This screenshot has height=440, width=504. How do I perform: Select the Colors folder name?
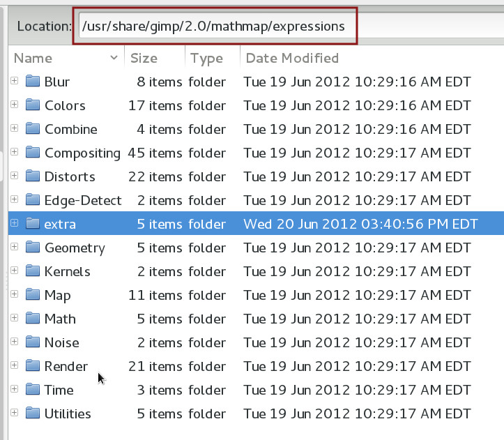[65, 105]
